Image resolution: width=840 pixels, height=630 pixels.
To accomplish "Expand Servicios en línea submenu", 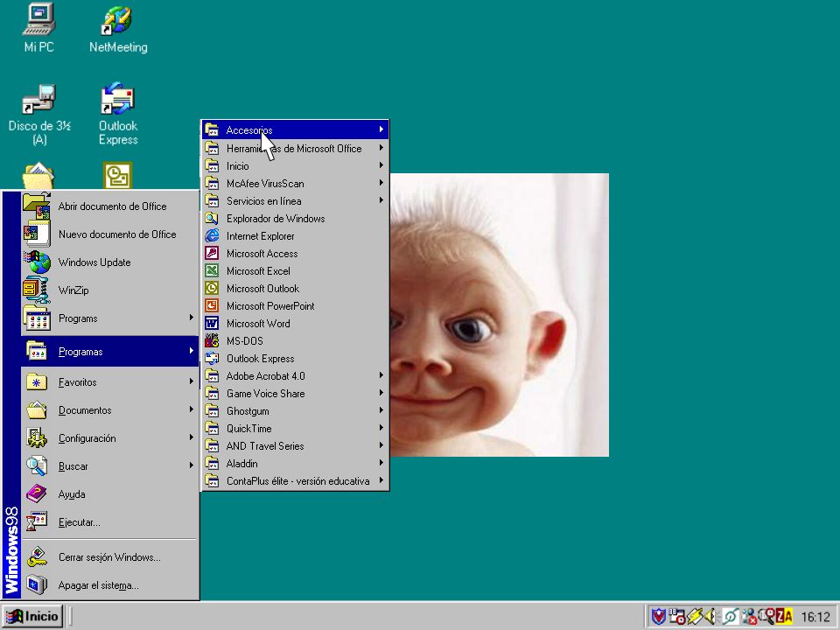I will pyautogui.click(x=295, y=201).
